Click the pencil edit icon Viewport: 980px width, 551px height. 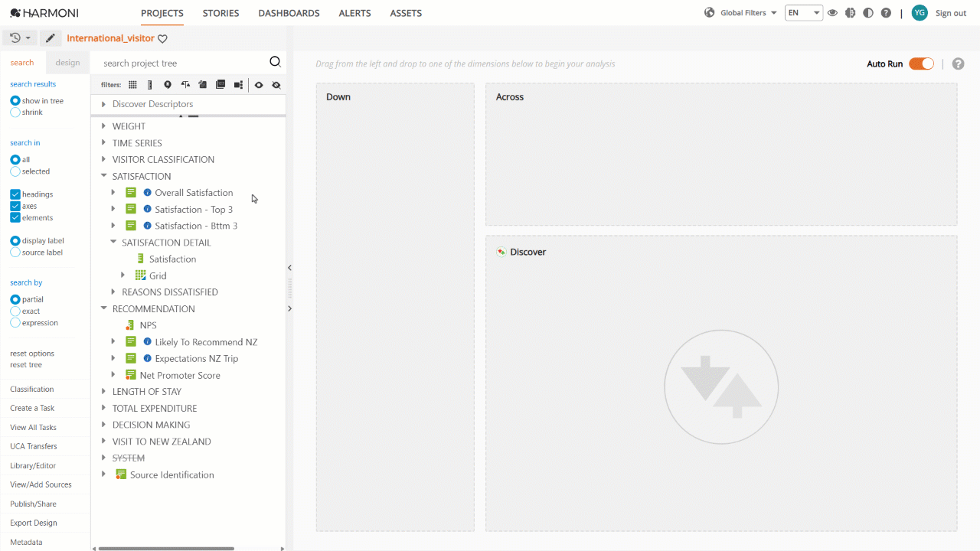pos(51,38)
